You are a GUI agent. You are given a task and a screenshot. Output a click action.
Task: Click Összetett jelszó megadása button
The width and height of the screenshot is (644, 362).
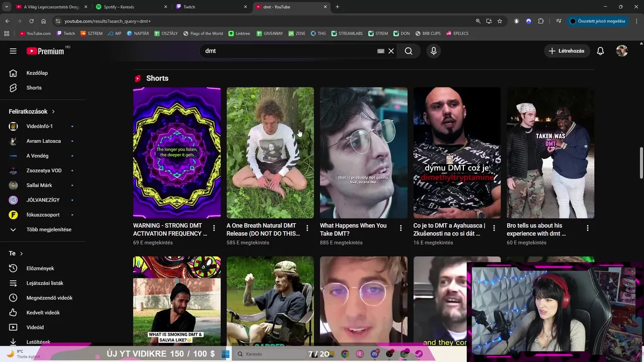point(598,21)
